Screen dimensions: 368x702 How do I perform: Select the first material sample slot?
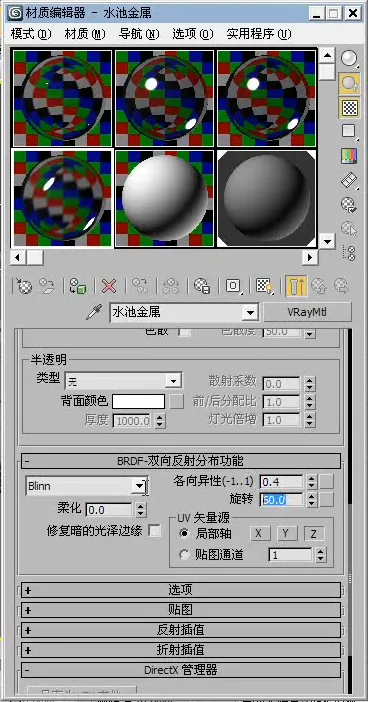click(62, 98)
